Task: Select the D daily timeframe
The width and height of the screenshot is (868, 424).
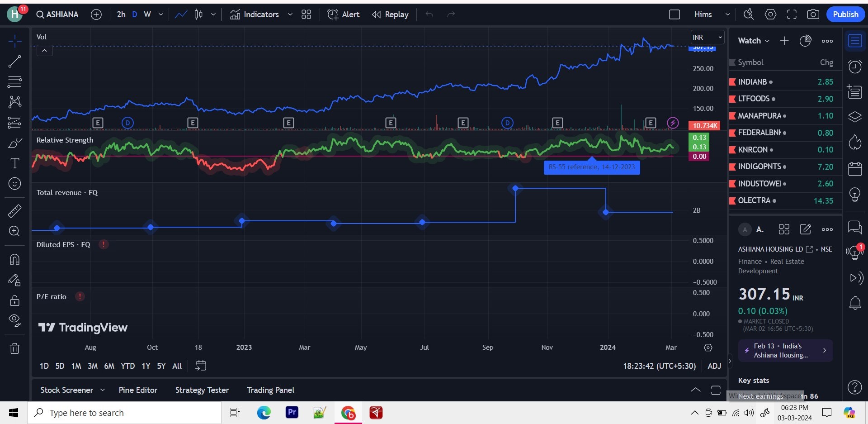Action: click(135, 14)
